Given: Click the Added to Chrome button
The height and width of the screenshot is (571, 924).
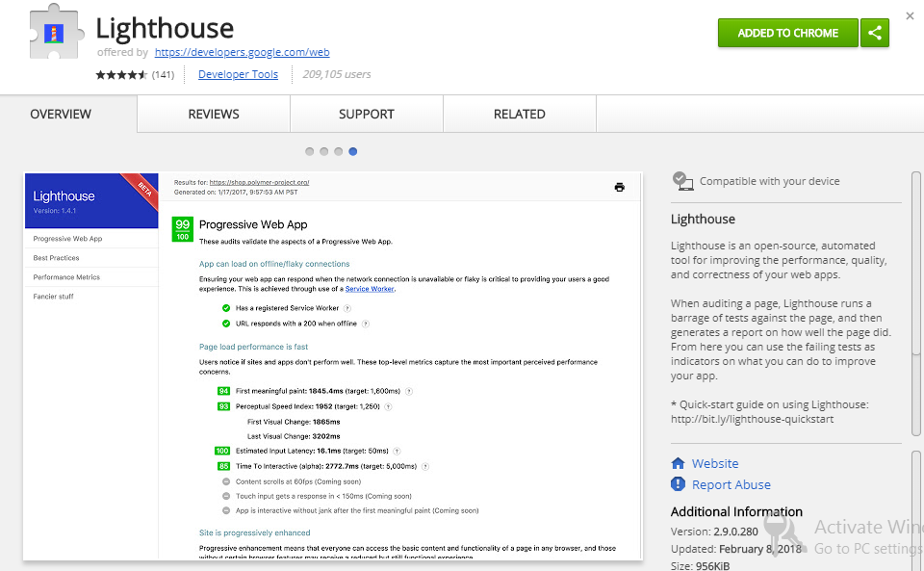Looking at the screenshot, I should point(788,33).
